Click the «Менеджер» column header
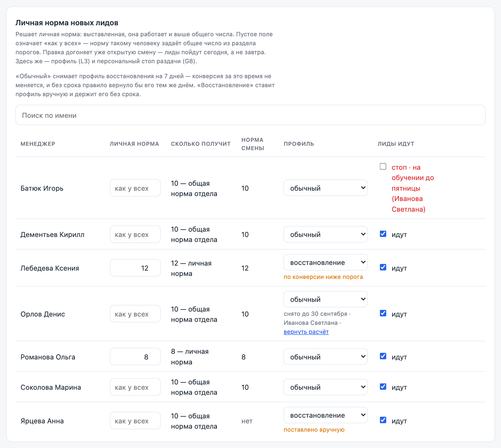The height and width of the screenshot is (448, 501). click(38, 144)
